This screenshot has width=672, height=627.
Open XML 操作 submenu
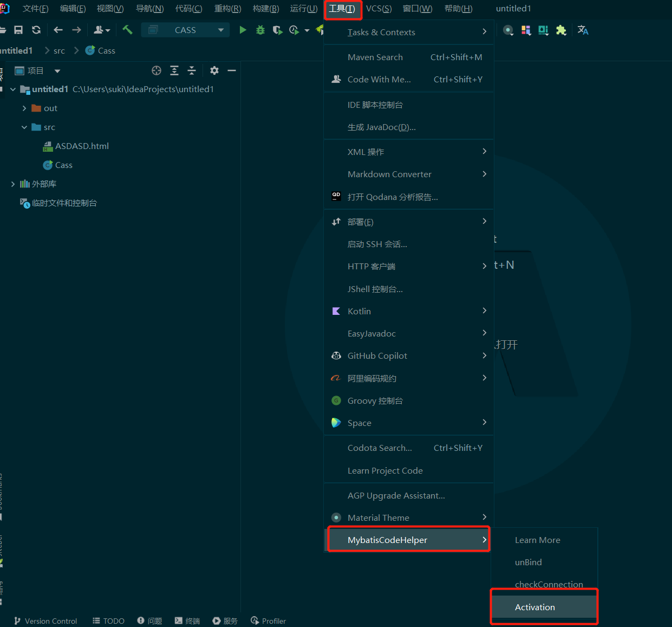point(409,152)
